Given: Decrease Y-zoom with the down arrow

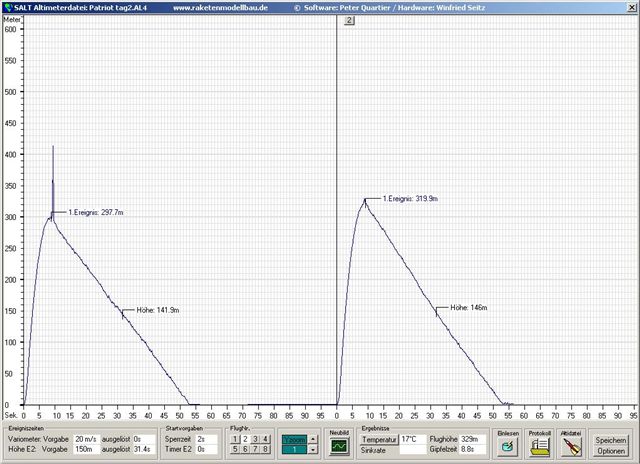Looking at the screenshot, I should click(x=313, y=450).
